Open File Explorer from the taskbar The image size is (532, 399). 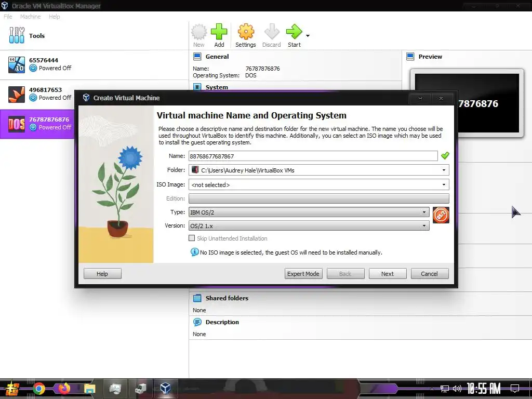89,389
